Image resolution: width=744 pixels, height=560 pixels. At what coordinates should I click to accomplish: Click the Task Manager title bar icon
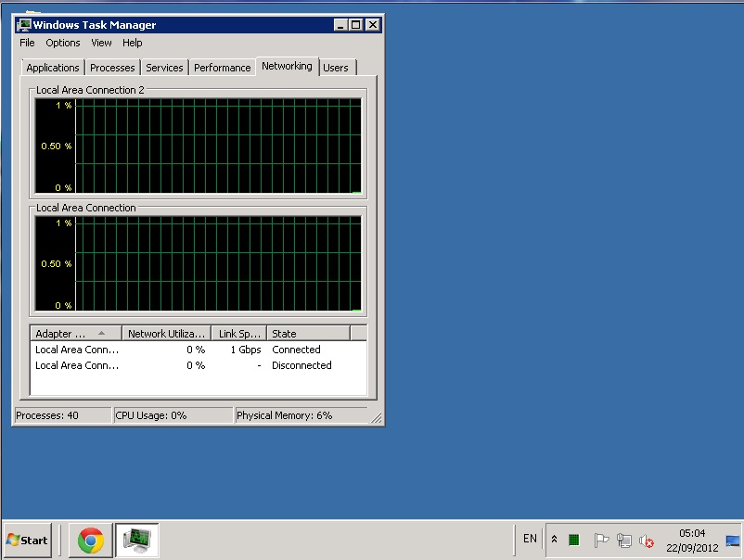click(24, 25)
